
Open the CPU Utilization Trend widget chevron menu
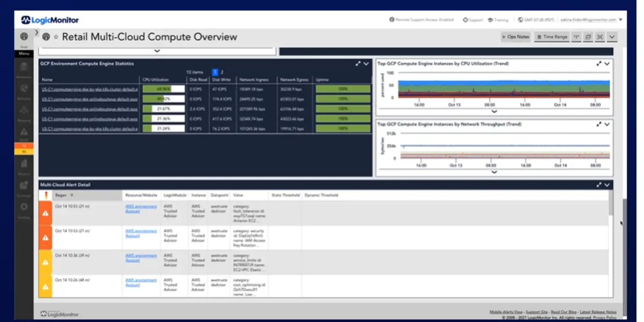(607, 63)
